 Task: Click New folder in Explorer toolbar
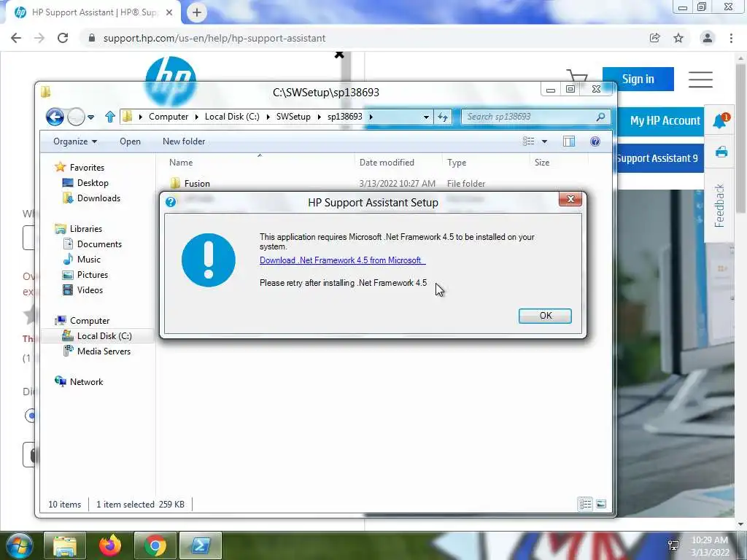tap(184, 141)
